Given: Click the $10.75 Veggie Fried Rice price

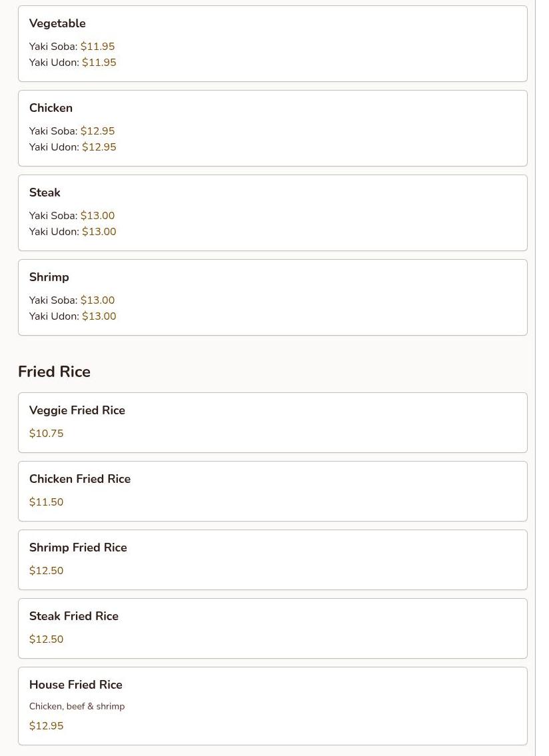Looking at the screenshot, I should (47, 433).
